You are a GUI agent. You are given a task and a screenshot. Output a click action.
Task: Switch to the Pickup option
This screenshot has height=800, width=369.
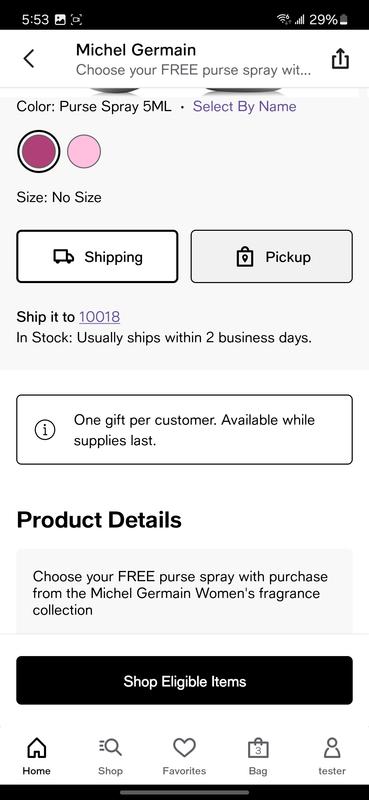(272, 257)
